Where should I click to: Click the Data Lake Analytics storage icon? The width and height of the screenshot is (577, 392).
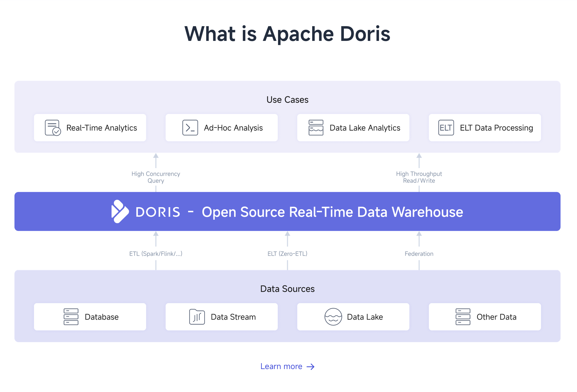coord(316,128)
